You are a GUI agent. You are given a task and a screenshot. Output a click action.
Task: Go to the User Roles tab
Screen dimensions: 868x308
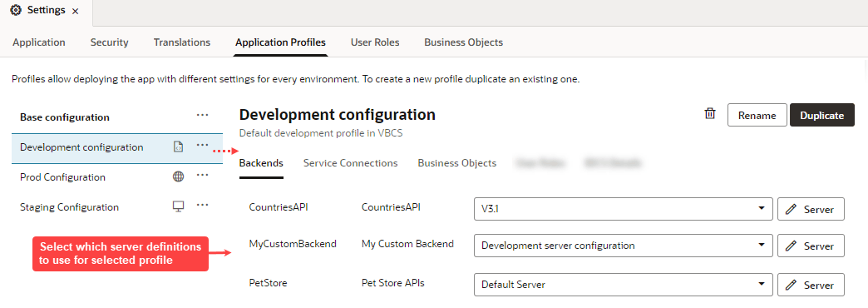pos(375,42)
